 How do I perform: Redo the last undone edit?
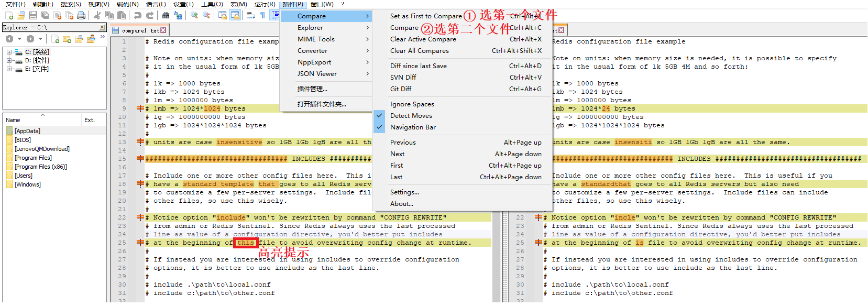(x=150, y=15)
